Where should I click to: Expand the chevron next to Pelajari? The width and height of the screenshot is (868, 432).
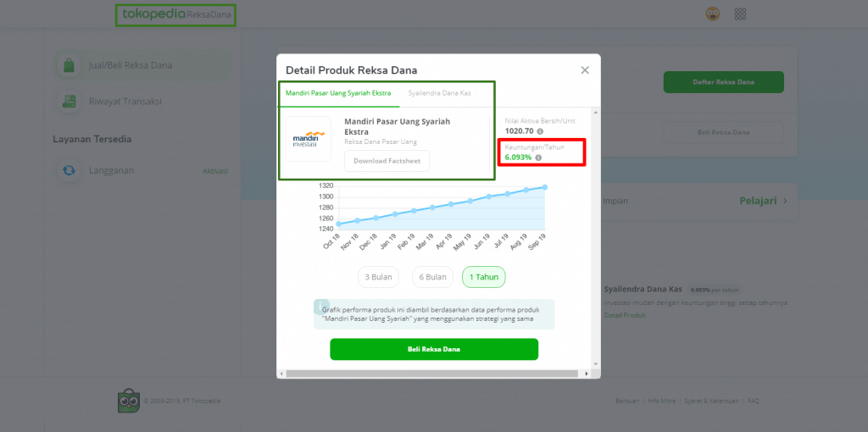(785, 201)
